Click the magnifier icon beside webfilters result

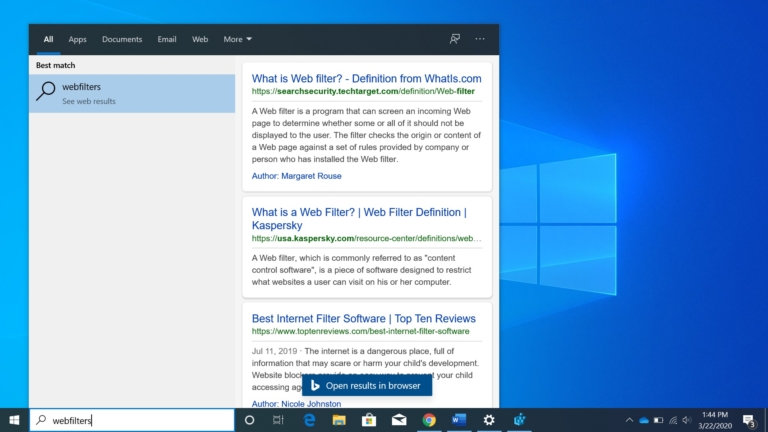[46, 91]
